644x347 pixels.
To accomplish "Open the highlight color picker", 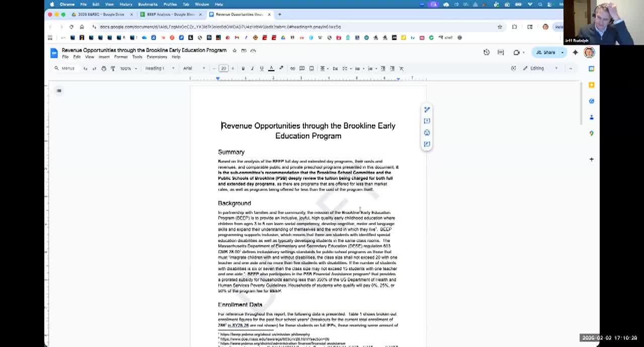I will (x=281, y=68).
